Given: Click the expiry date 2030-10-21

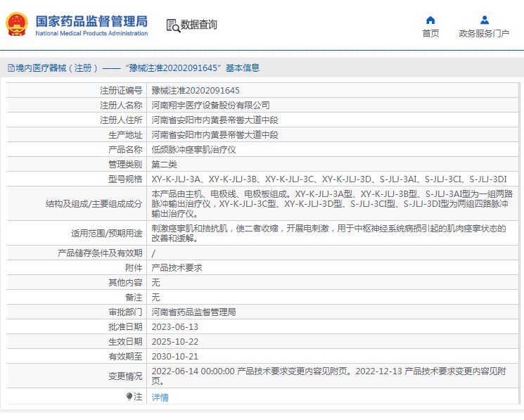Looking at the screenshot, I should [x=175, y=357].
